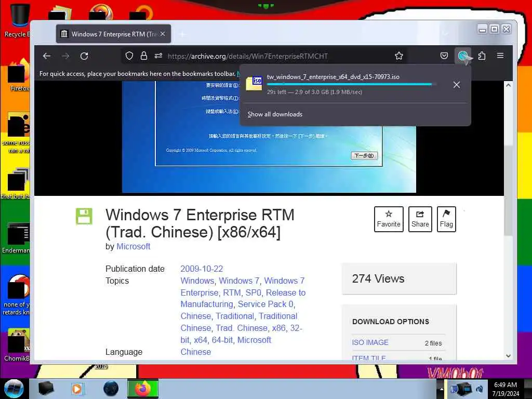Open the SP0 topic link

pyautogui.click(x=254, y=292)
